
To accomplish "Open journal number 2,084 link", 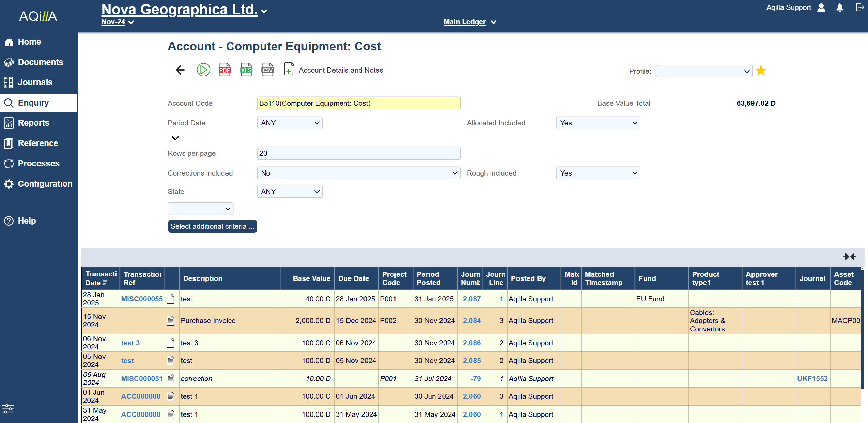I will 471,321.
